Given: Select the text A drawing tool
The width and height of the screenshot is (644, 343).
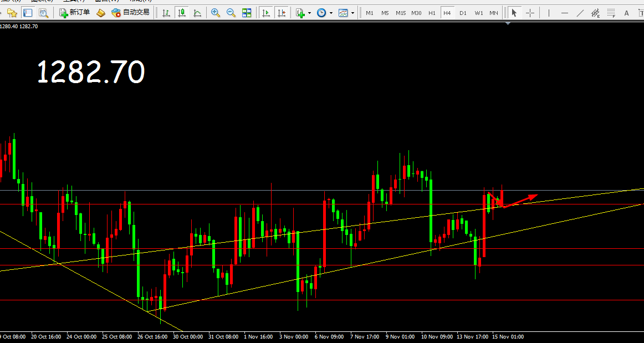Looking at the screenshot, I should click(x=626, y=13).
